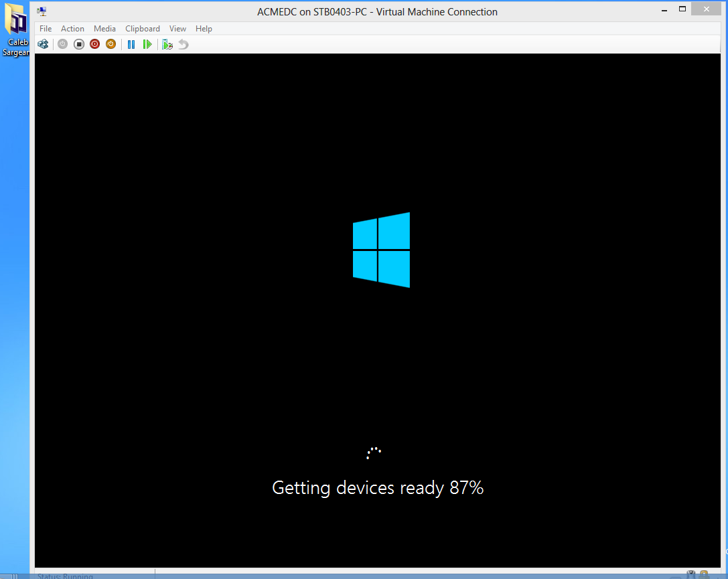The height and width of the screenshot is (579, 728).
Task: Click the Revert undo arrow icon
Action: pos(184,44)
